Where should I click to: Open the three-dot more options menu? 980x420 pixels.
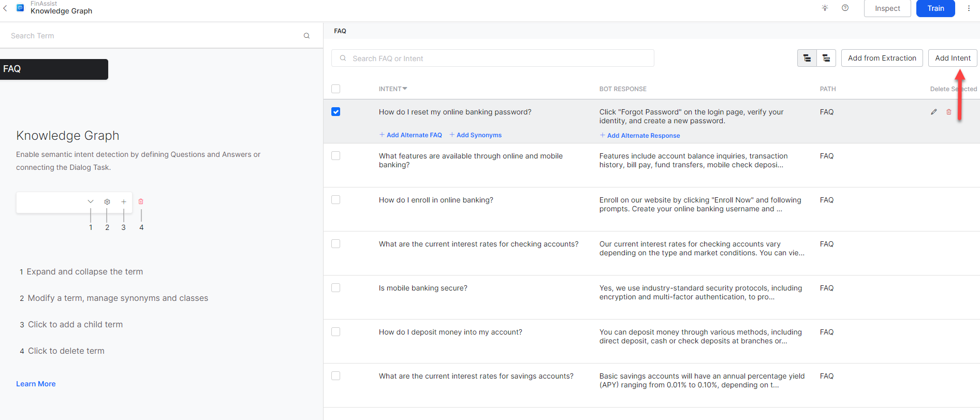click(x=969, y=8)
